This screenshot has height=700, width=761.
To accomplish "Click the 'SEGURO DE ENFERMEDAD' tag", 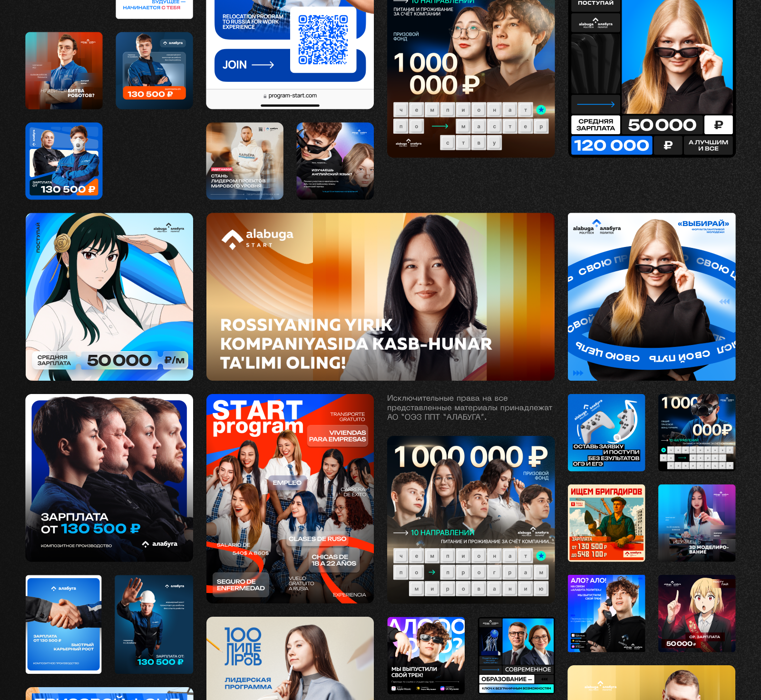I will 240,585.
